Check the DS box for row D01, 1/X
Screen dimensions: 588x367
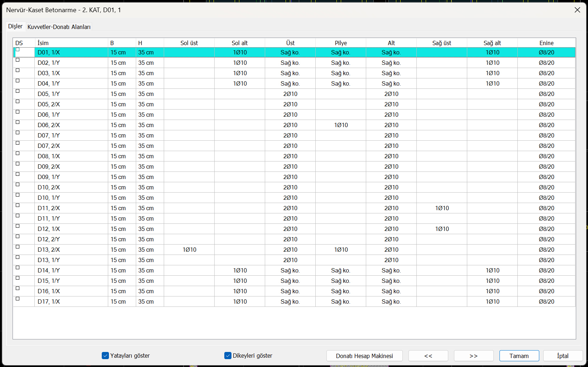(x=18, y=50)
